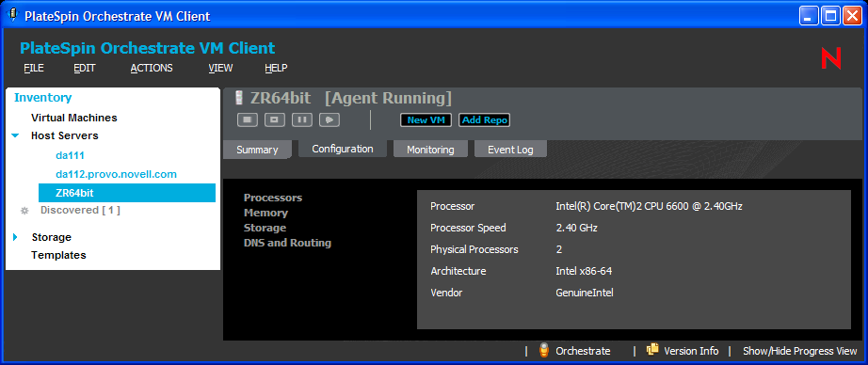Viewport: 868px width, 365px height.
Task: Collapse the Host Servers tree node
Action: point(15,135)
